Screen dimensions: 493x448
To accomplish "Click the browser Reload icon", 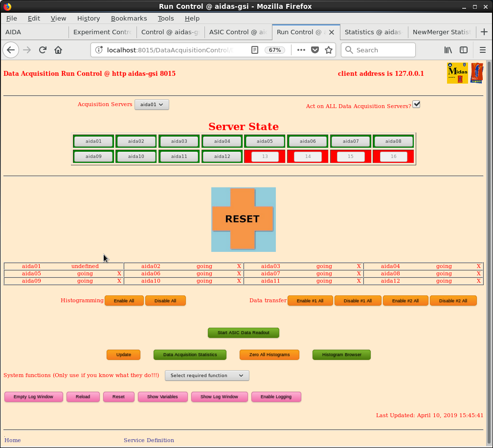I will [43, 50].
